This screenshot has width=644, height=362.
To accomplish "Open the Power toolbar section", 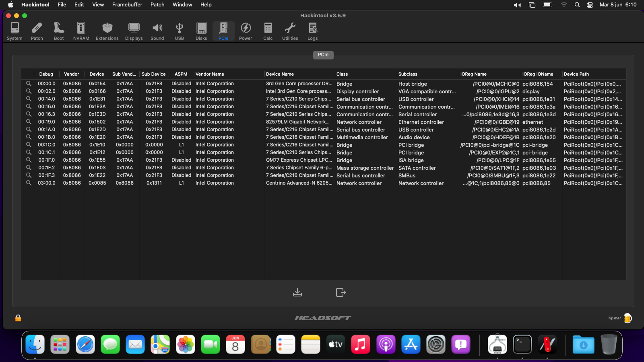I will (x=246, y=31).
